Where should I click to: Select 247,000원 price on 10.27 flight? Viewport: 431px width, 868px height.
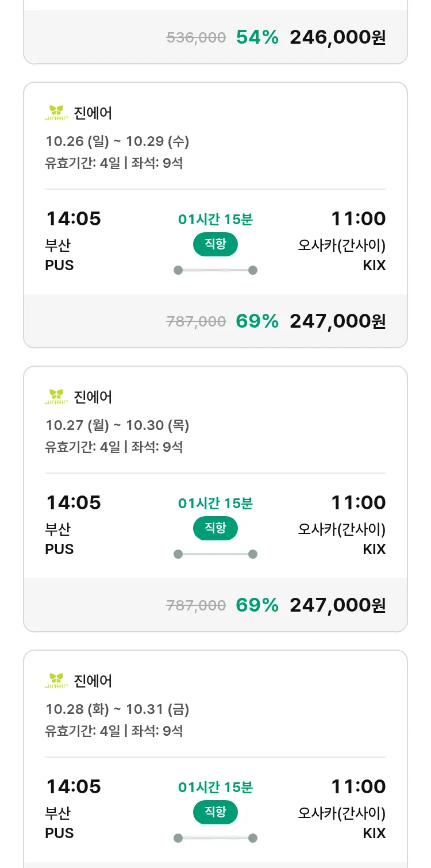[337, 605]
